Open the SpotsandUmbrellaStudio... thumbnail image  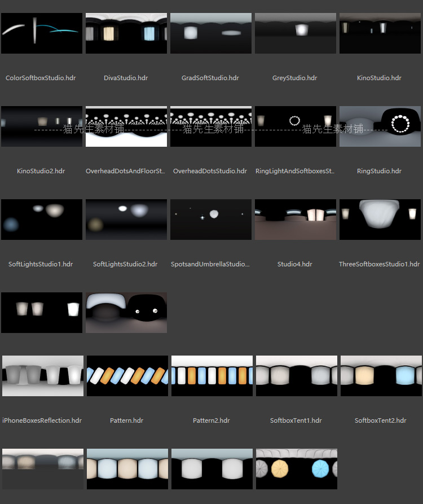point(211,220)
